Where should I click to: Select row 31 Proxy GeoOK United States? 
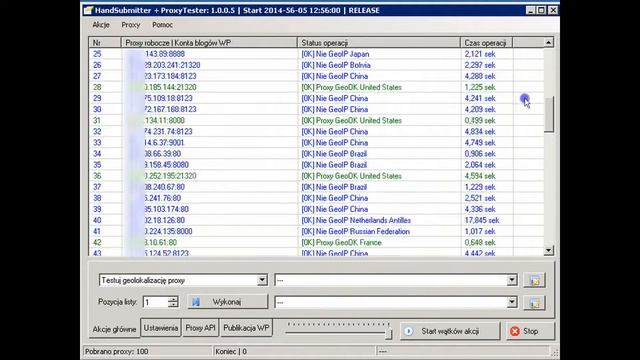(x=316, y=120)
